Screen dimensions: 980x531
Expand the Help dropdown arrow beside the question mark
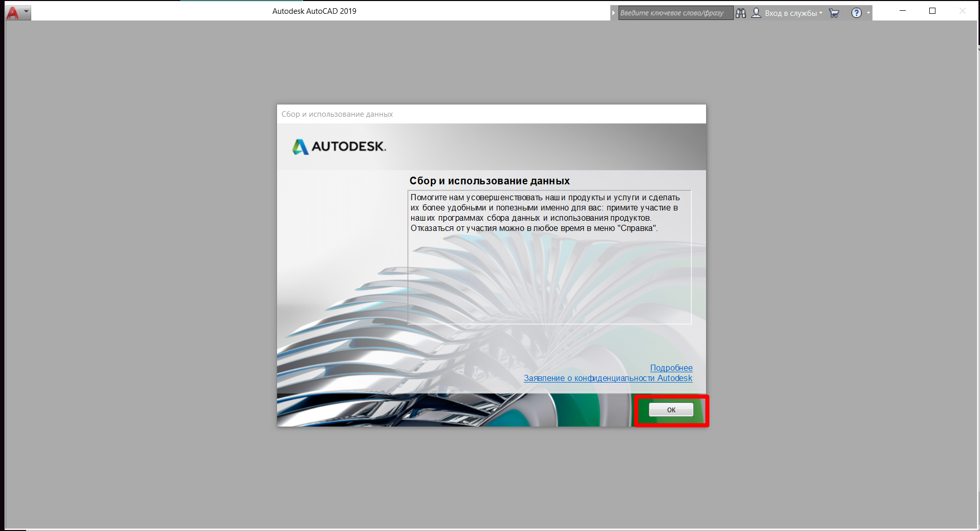pos(868,13)
